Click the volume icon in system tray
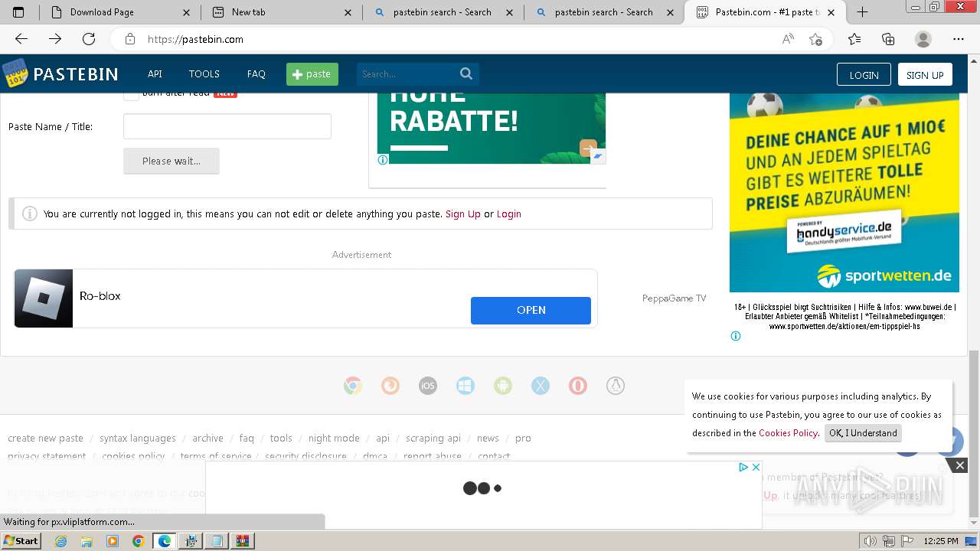 871,541
